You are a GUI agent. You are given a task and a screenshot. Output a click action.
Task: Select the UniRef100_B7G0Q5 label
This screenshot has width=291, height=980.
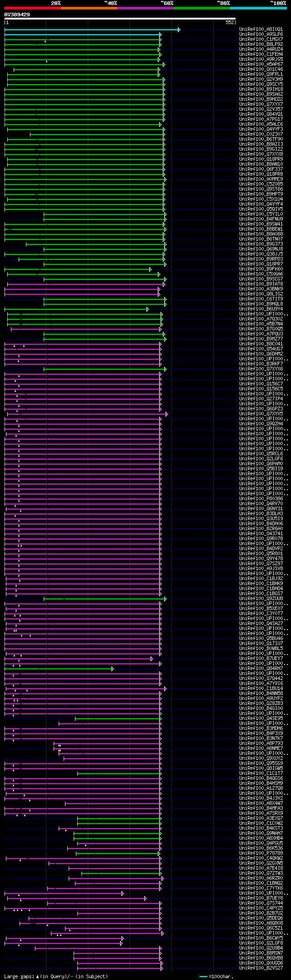pos(261,329)
